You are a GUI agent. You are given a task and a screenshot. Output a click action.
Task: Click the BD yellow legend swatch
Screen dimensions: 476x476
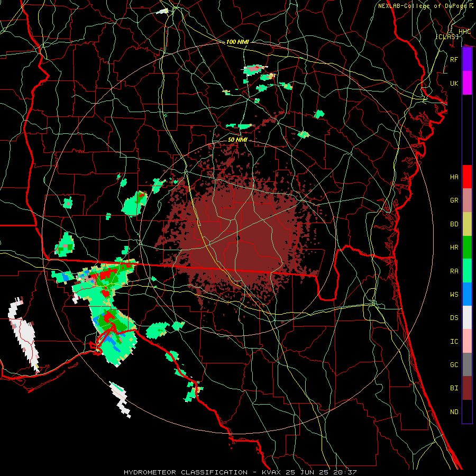point(467,224)
